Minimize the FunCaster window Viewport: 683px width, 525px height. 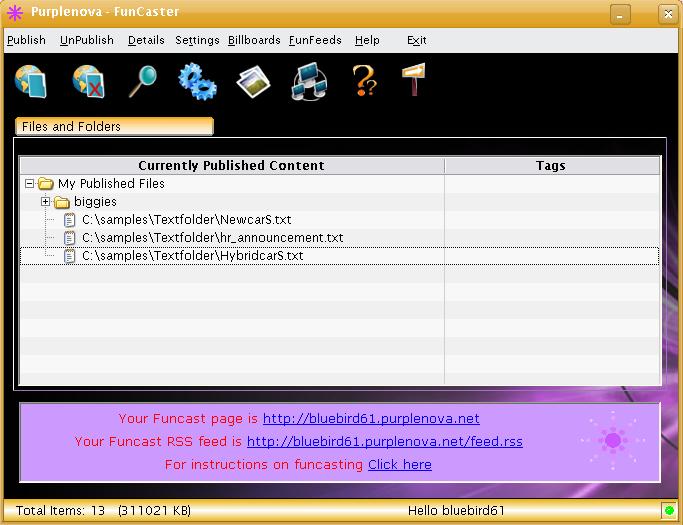pyautogui.click(x=620, y=14)
